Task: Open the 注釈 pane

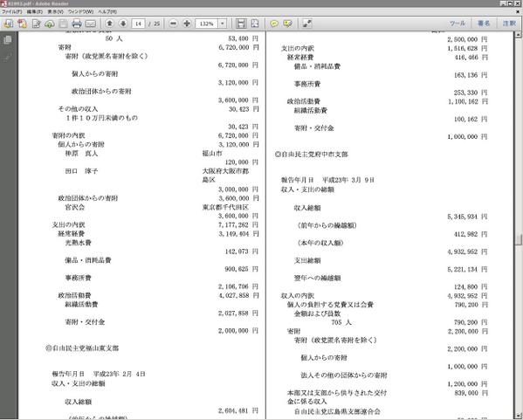Action: coord(509,24)
